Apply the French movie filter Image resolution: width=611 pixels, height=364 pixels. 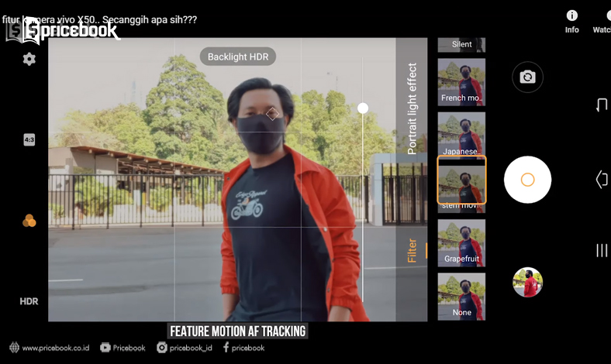(x=461, y=82)
